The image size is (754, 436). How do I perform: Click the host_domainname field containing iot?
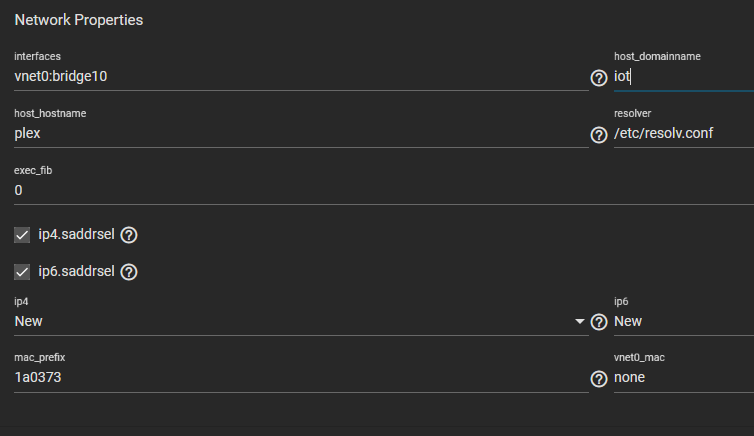click(684, 76)
